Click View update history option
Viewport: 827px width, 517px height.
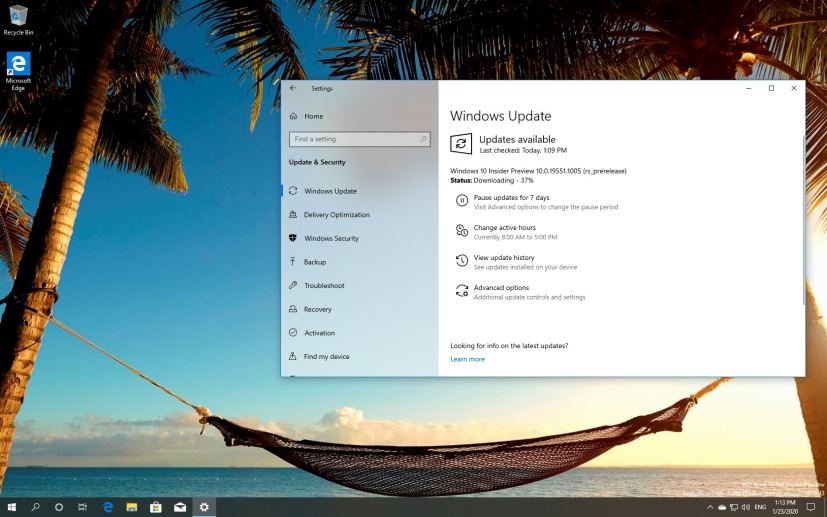(x=504, y=257)
